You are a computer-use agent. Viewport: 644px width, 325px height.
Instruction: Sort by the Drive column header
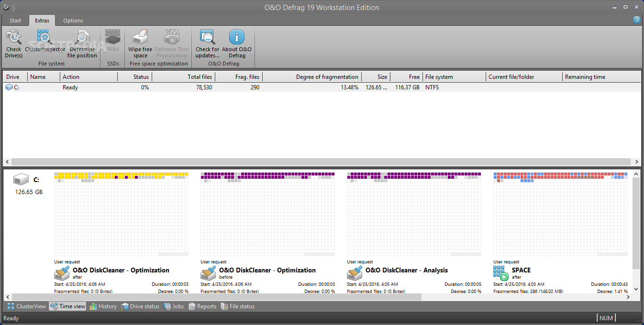click(x=15, y=76)
